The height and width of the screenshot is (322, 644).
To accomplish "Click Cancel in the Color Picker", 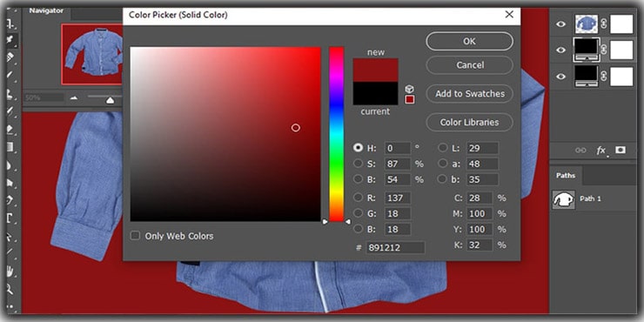I will click(469, 65).
